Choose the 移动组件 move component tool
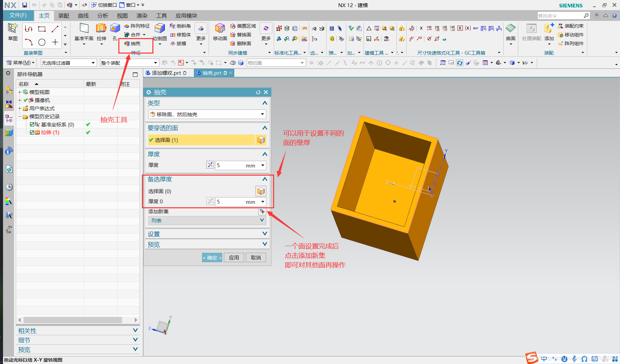Image resolution: width=620 pixels, height=364 pixels. [x=571, y=35]
